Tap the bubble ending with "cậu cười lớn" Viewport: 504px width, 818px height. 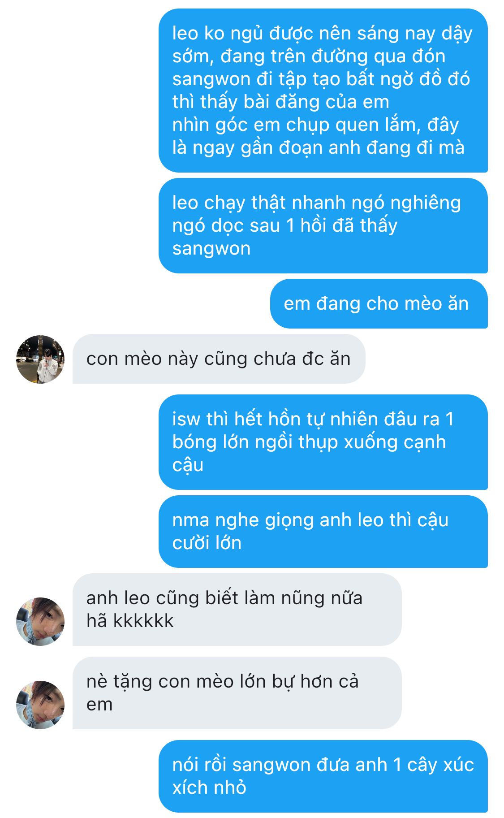coord(323,532)
